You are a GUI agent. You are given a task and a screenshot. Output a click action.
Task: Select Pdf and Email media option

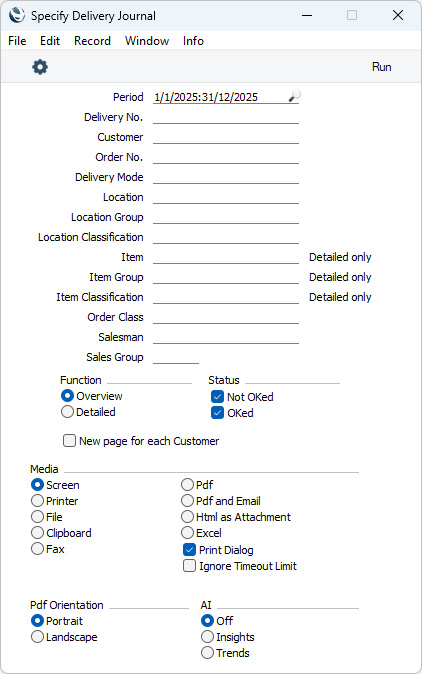tap(187, 501)
